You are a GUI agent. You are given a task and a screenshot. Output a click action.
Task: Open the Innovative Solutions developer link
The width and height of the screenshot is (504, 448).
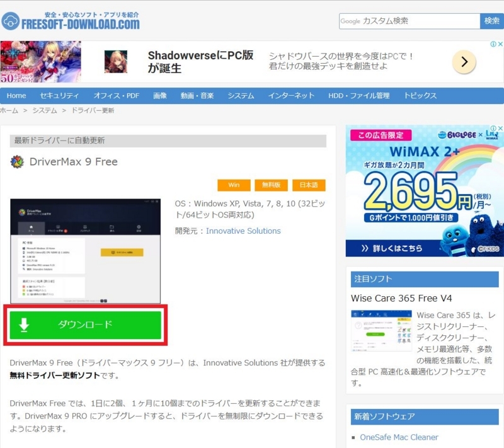click(243, 231)
